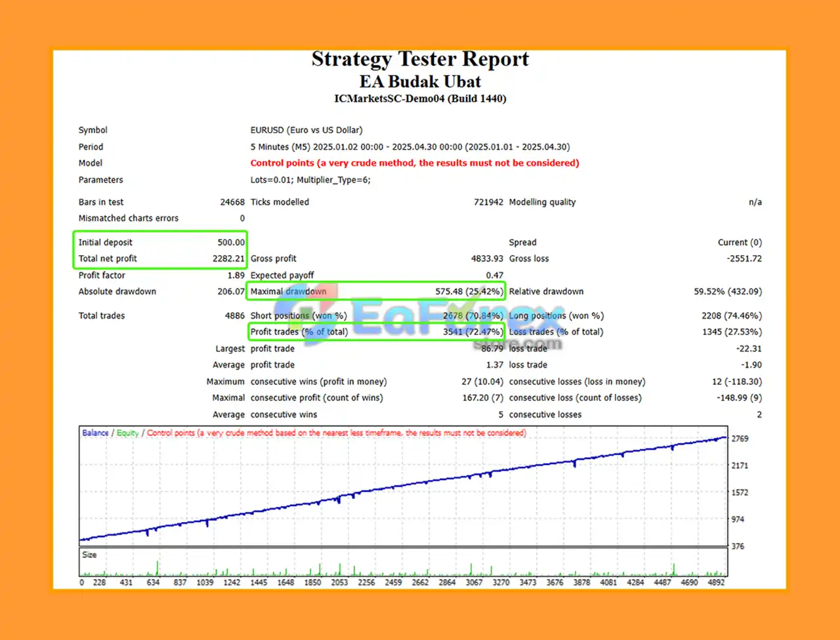Click the red Control points model warning

point(415,163)
